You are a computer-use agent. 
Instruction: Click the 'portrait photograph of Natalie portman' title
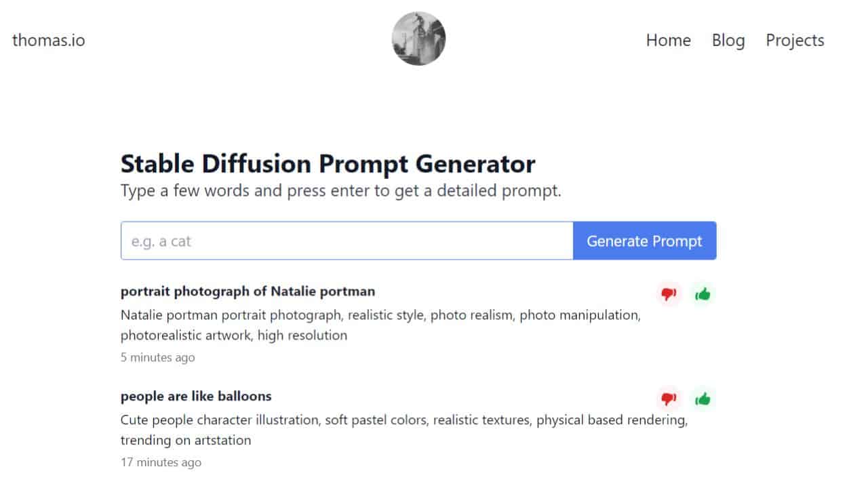tap(248, 291)
